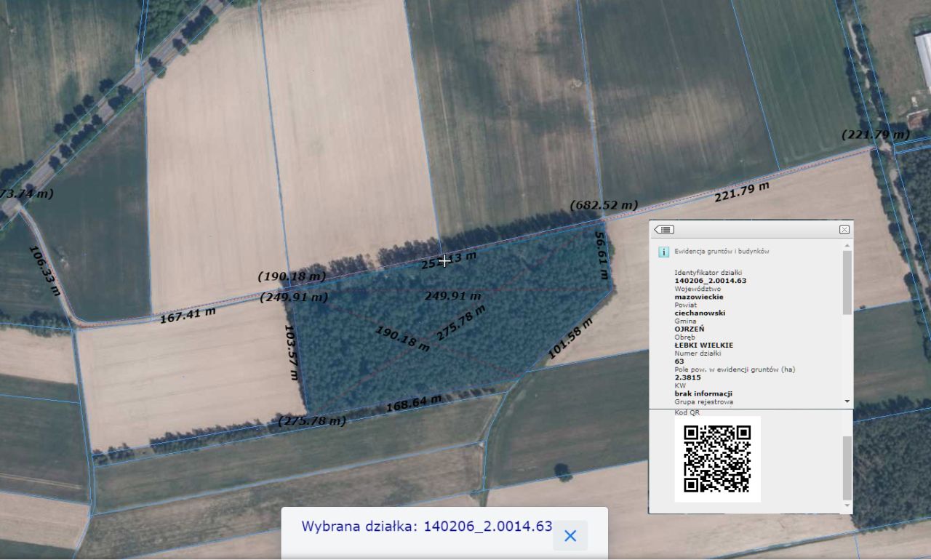
Task: Dismiss the Wybrana działka notification with its X
Action: pos(570,536)
